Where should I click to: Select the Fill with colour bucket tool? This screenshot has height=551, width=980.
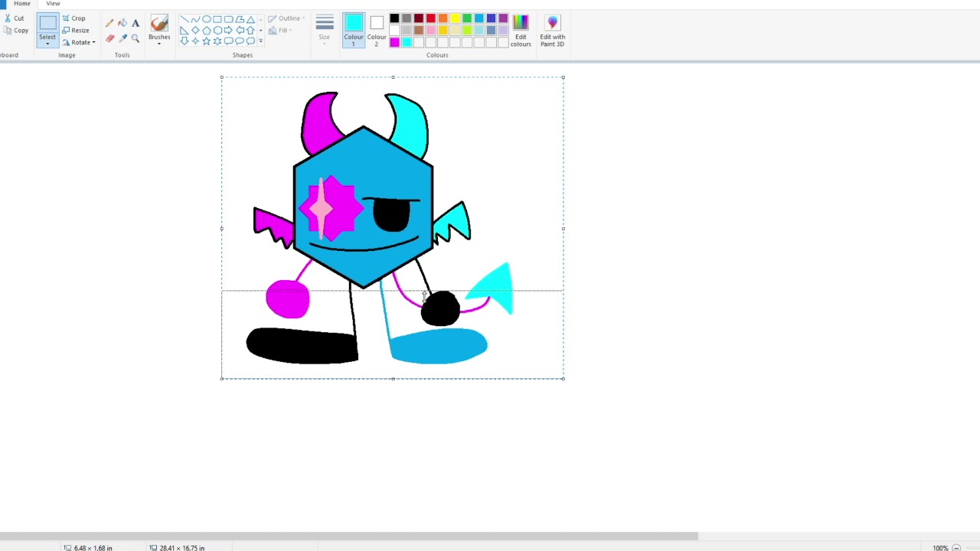click(x=122, y=23)
